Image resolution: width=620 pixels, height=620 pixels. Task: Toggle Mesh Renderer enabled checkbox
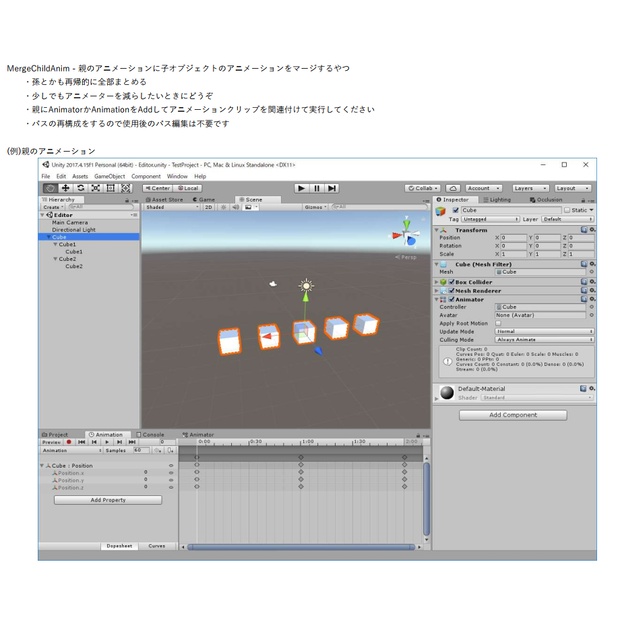point(452,291)
